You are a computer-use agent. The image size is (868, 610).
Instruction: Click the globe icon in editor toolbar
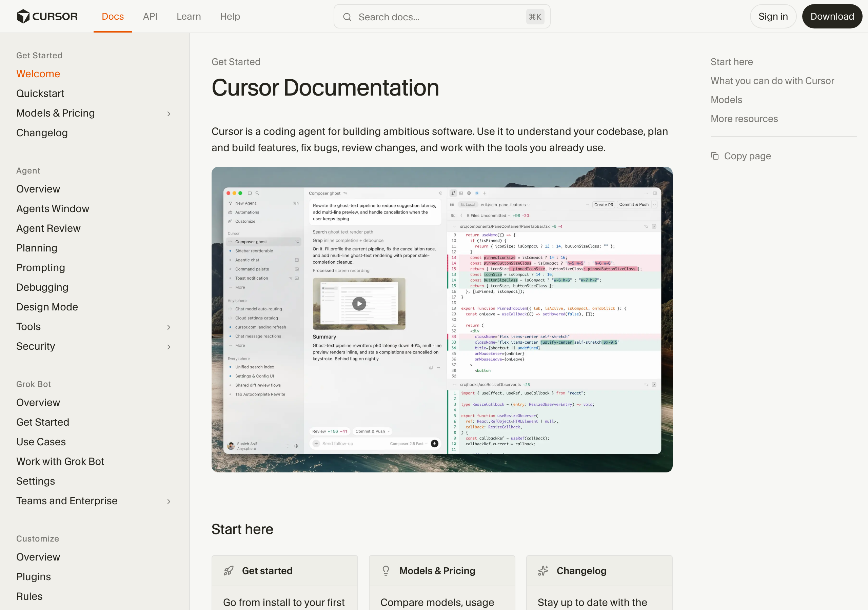pos(469,193)
